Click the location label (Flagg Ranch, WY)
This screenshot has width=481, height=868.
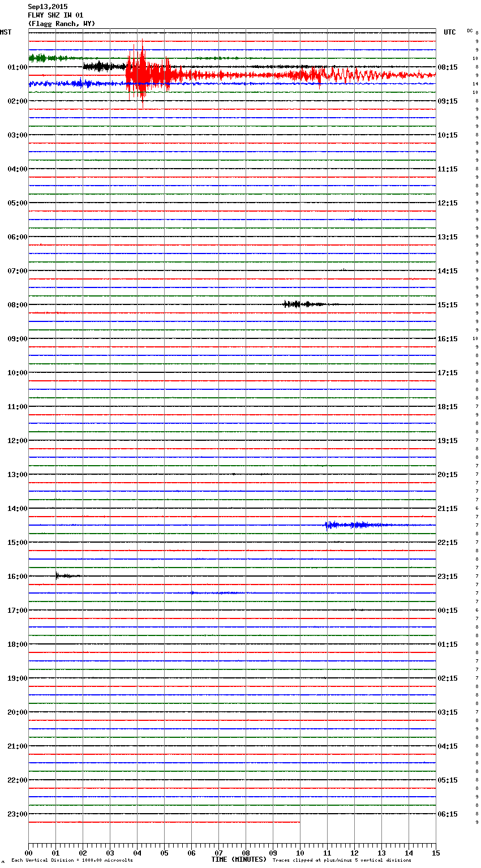coord(62,24)
